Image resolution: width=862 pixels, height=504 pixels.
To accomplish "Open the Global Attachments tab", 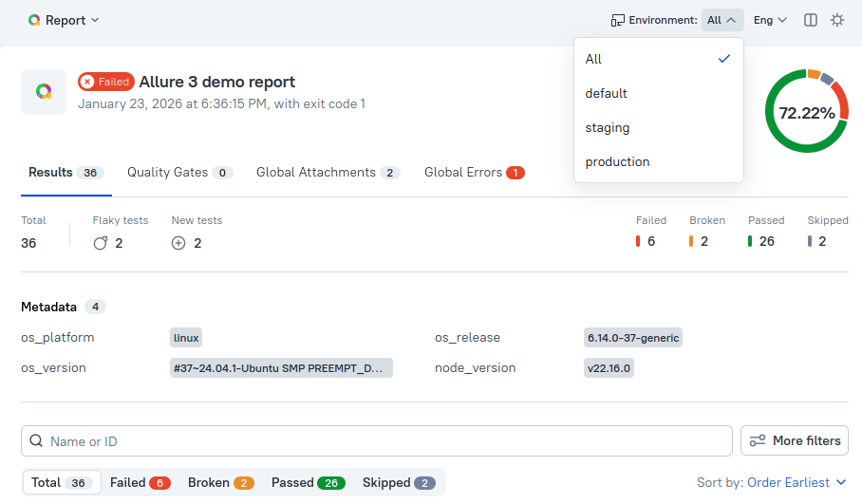I will pyautogui.click(x=328, y=173).
